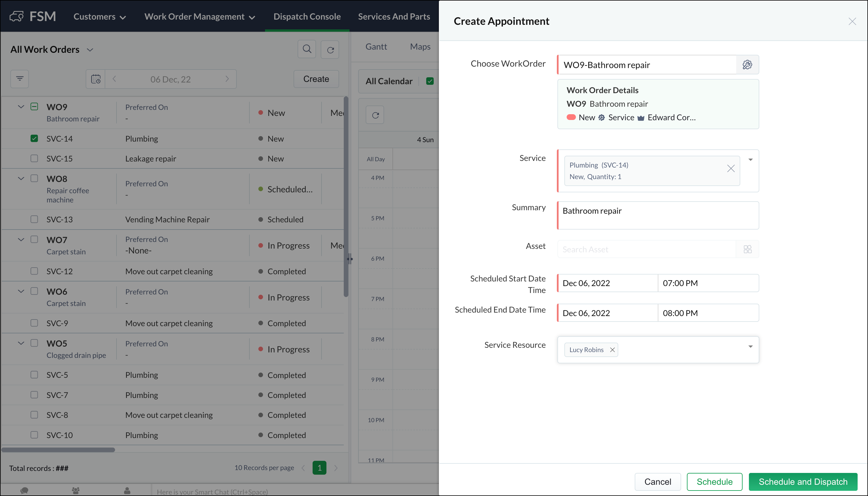
Task: Click the search icon in work orders panel
Action: point(307,49)
